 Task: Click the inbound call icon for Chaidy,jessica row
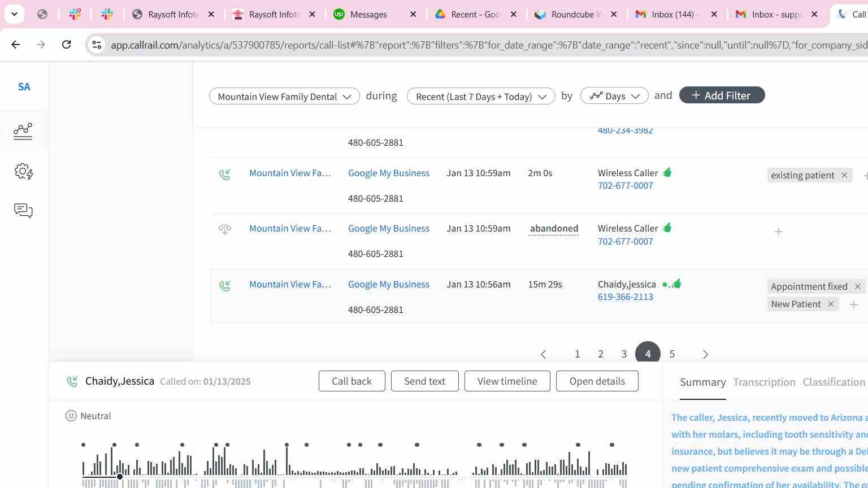225,286
